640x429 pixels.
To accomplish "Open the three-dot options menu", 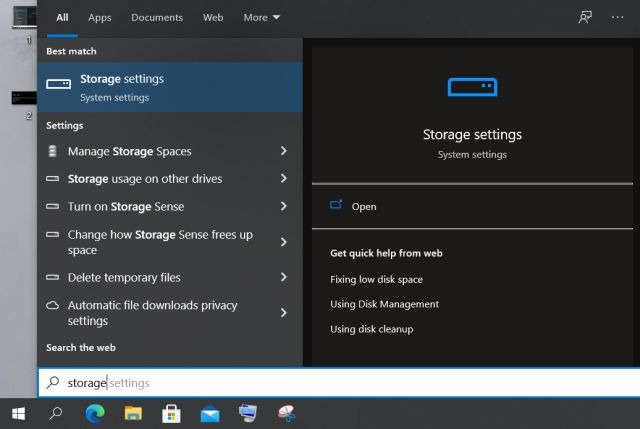I will [617, 17].
